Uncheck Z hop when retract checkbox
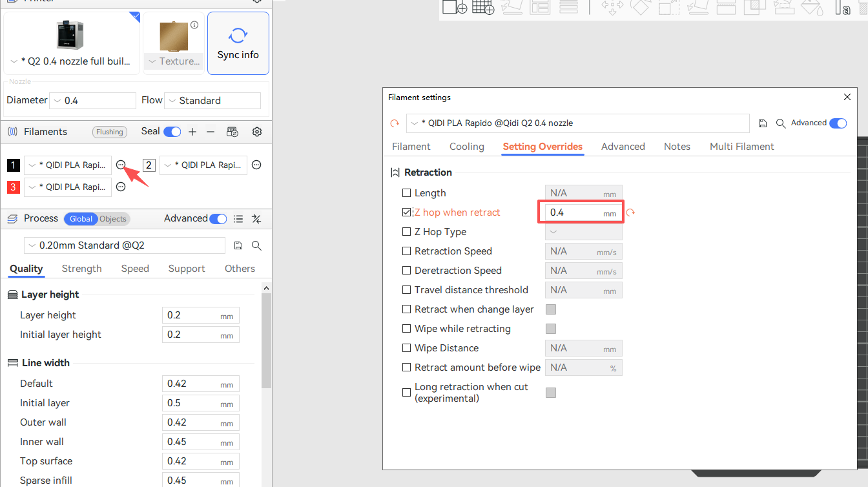868x487 pixels. point(406,212)
